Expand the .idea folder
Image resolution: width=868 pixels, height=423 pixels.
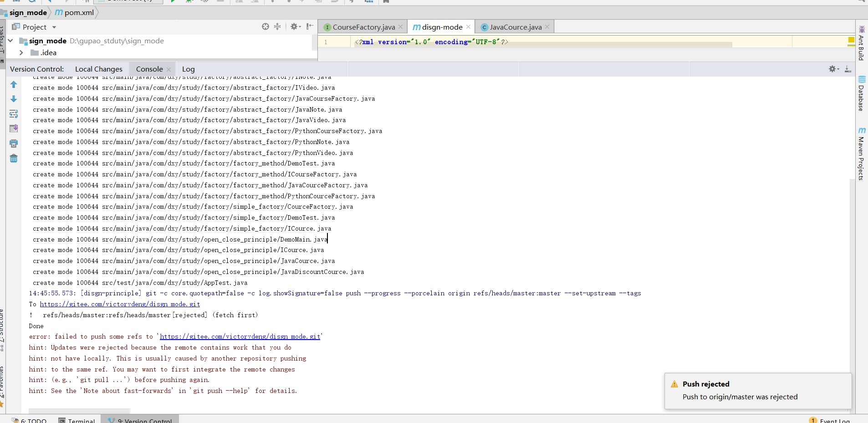[x=21, y=52]
